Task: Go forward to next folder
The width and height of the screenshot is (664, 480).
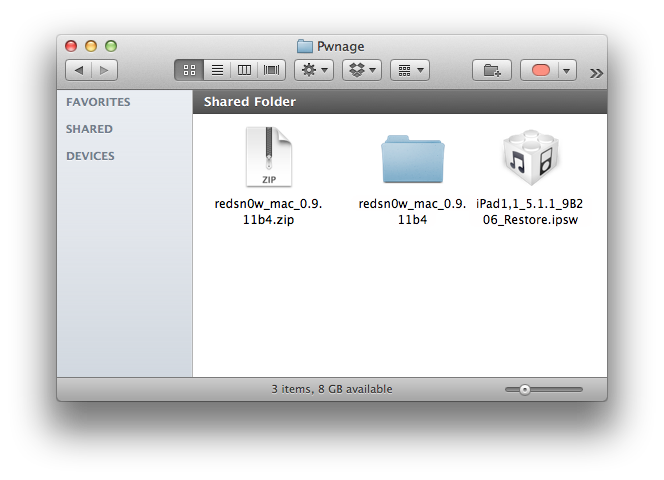Action: coord(104,70)
